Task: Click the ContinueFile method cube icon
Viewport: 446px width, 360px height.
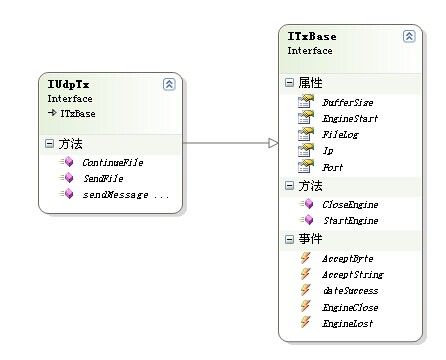Action: point(67,162)
